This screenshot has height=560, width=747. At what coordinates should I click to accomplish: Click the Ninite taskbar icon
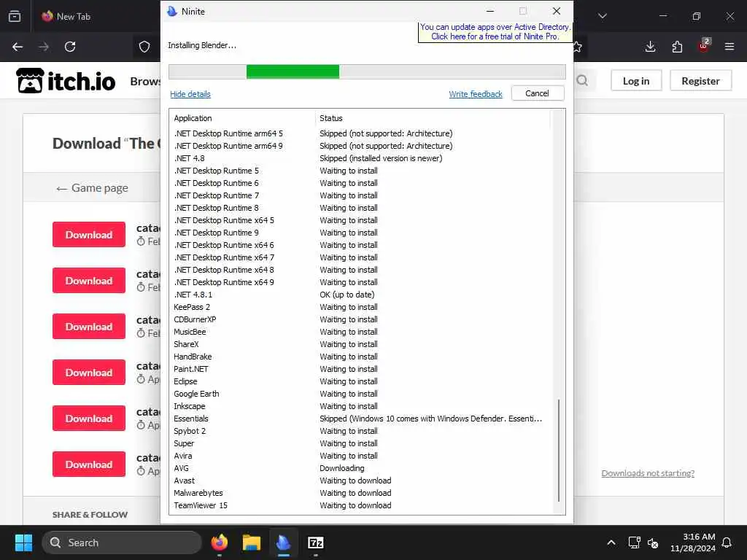tap(284, 542)
